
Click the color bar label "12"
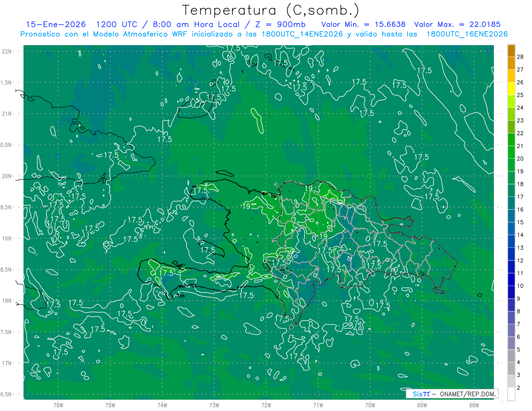(520, 260)
